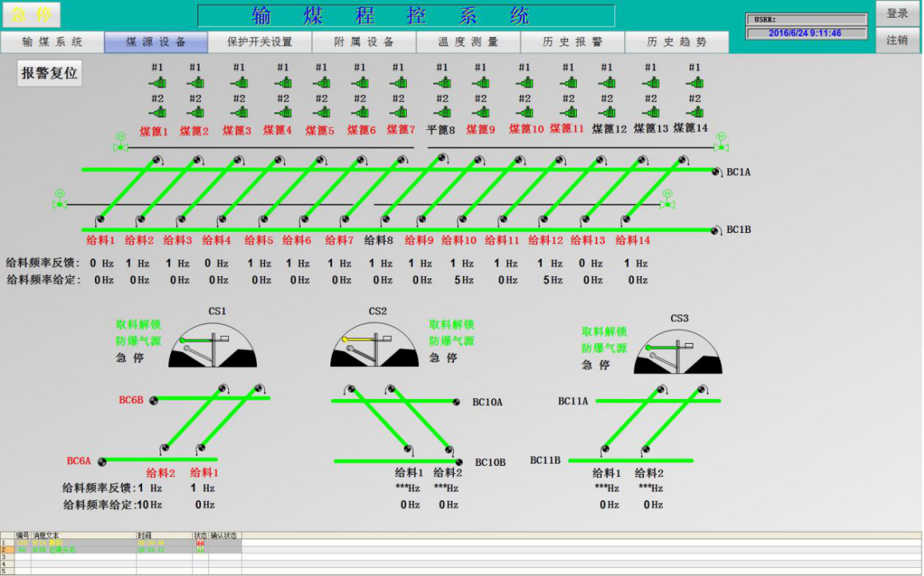
Task: Click the 5Hz frequency setpoint under 给料12
Action: (x=553, y=280)
